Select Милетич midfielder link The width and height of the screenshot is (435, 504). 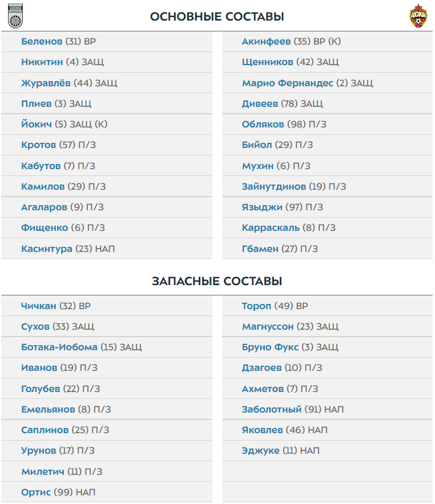[43, 471]
